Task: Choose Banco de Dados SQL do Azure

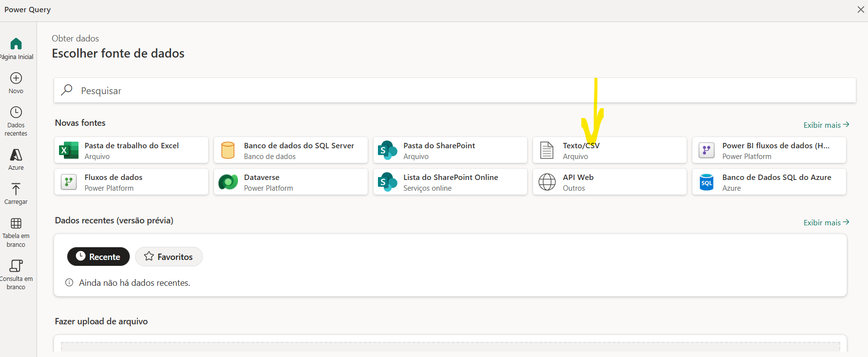Action: tap(769, 182)
